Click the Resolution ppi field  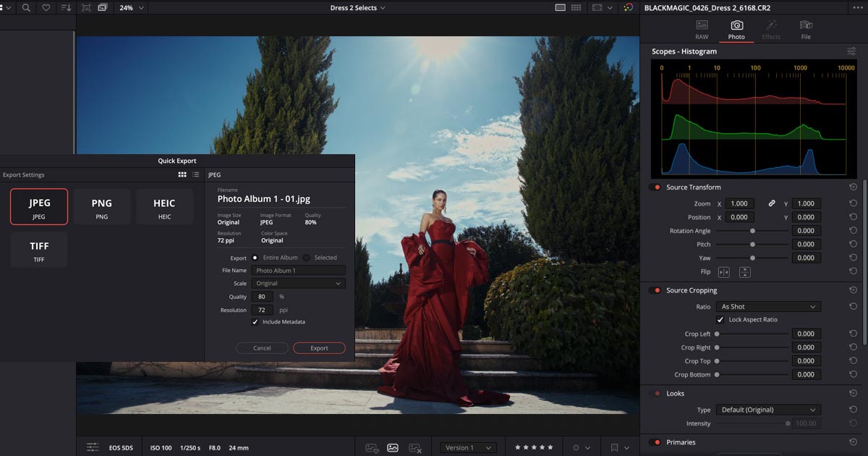[262, 310]
